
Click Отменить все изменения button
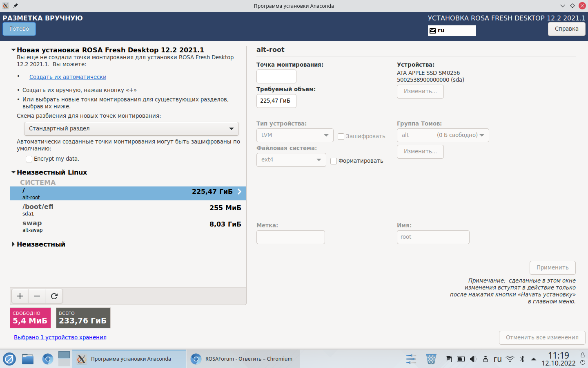[x=542, y=338]
